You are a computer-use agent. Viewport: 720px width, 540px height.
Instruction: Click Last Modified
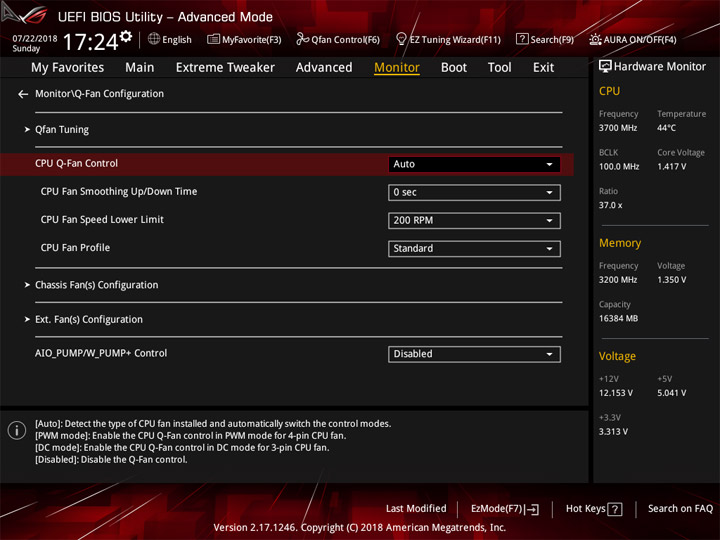coord(416,509)
